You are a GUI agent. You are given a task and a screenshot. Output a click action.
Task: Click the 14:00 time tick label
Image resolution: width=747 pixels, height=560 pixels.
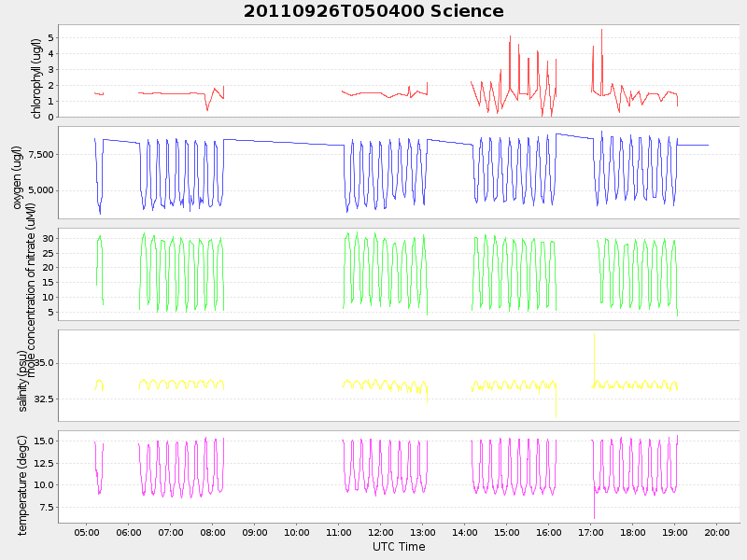tap(464, 532)
